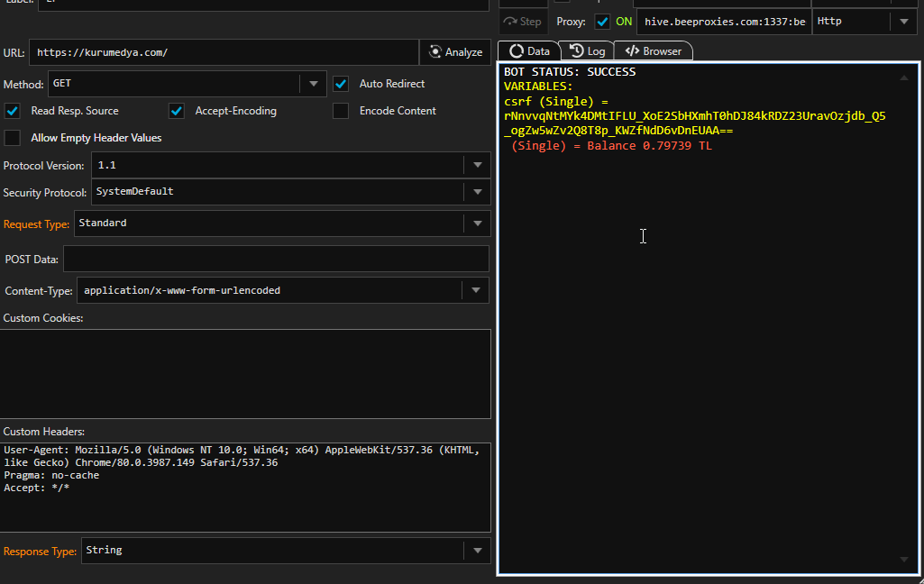Expand the Request Type dropdown
The width and height of the screenshot is (924, 584).
476,224
